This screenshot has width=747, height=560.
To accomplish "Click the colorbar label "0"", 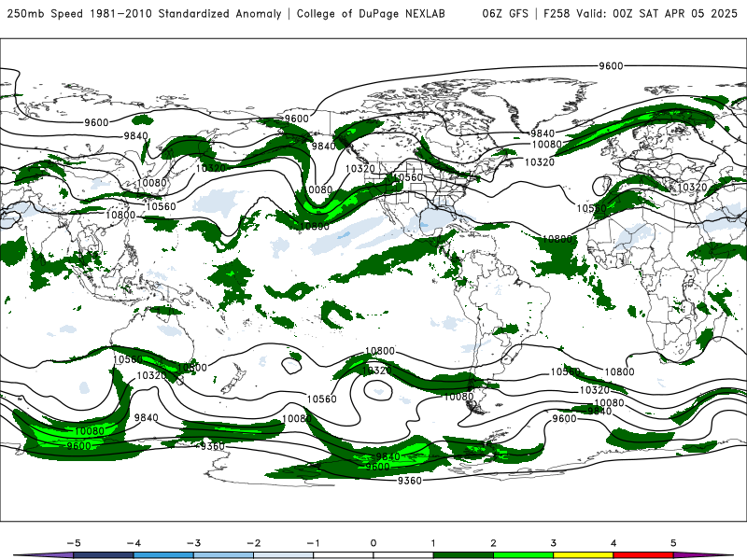I will pos(373,543).
